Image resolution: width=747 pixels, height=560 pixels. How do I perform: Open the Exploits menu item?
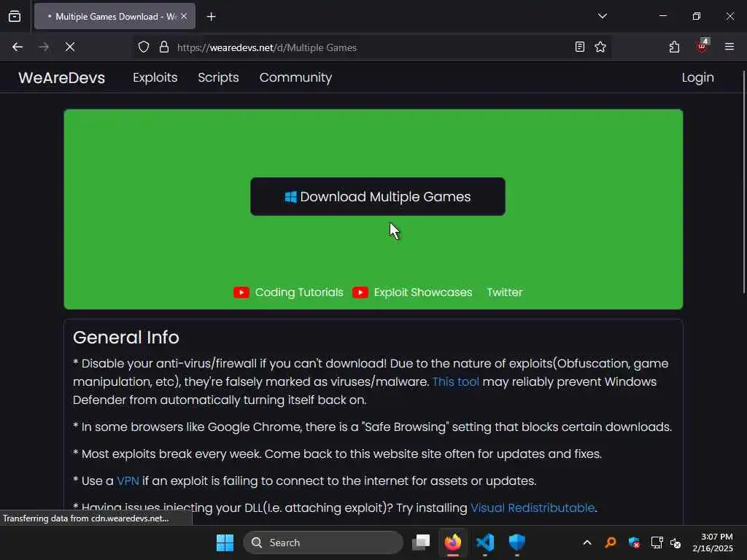click(x=155, y=77)
